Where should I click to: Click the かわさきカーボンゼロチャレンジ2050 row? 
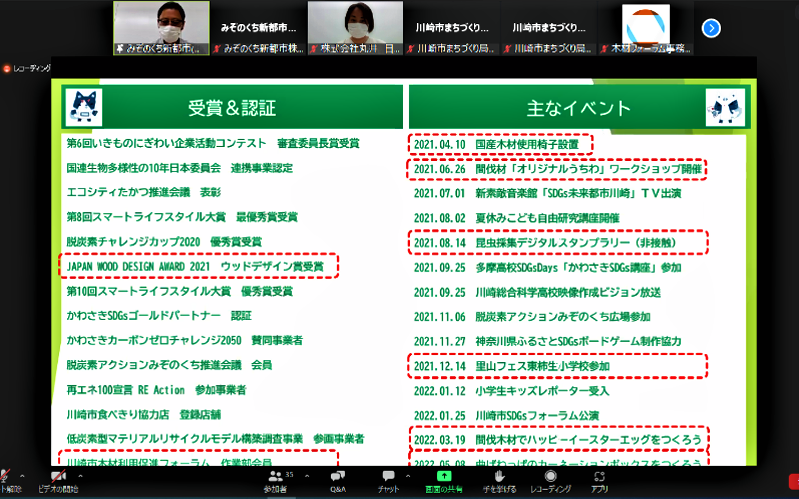[185, 340]
